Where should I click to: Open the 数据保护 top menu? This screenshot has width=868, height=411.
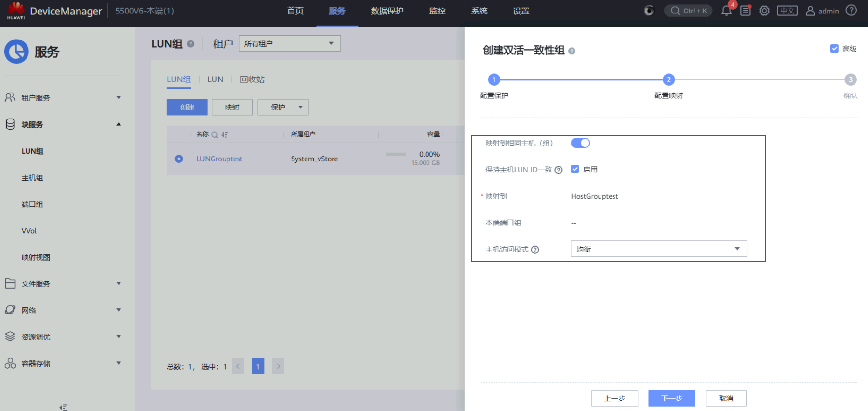(x=387, y=11)
